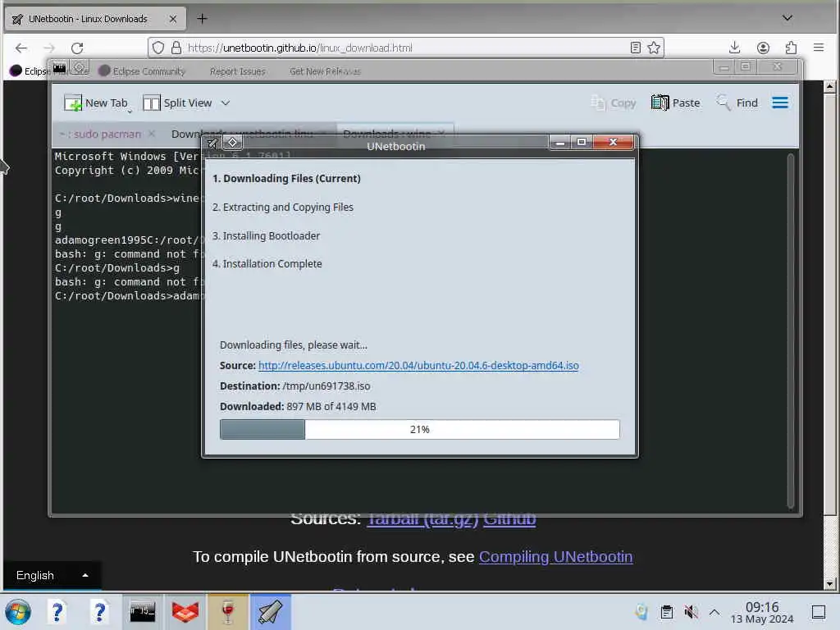Open the English language selector dropdown
840x630 pixels.
coord(52,575)
